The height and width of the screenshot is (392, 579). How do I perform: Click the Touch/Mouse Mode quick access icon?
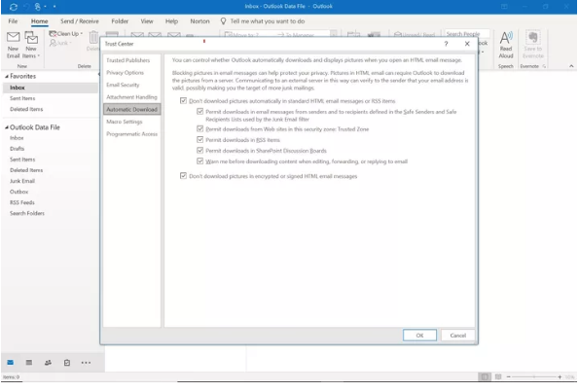[38, 7]
